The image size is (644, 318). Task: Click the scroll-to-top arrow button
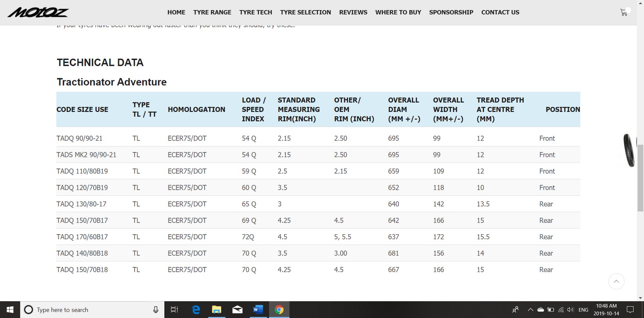click(x=616, y=281)
